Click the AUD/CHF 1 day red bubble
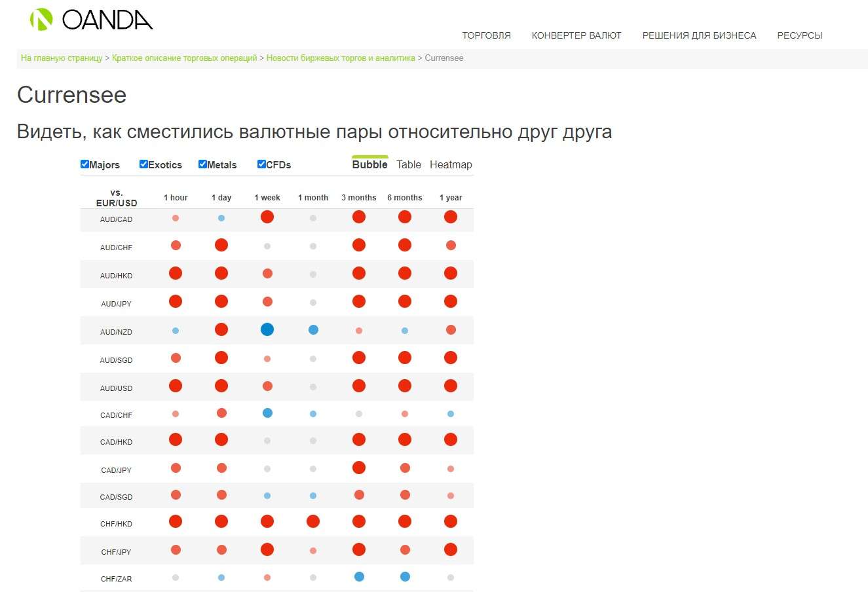This screenshot has height=592, width=868. (221, 245)
